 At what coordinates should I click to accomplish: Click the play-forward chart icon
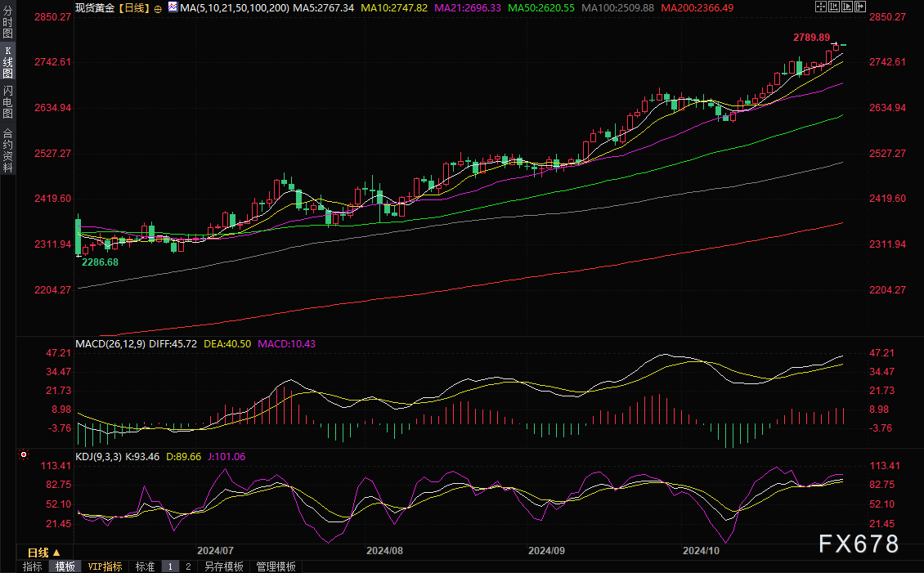[x=847, y=7]
